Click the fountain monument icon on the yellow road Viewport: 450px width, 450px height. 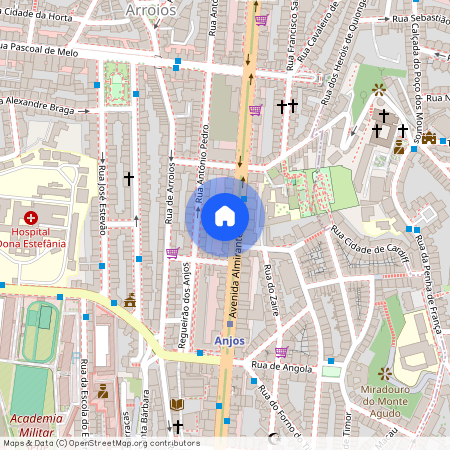130,300
